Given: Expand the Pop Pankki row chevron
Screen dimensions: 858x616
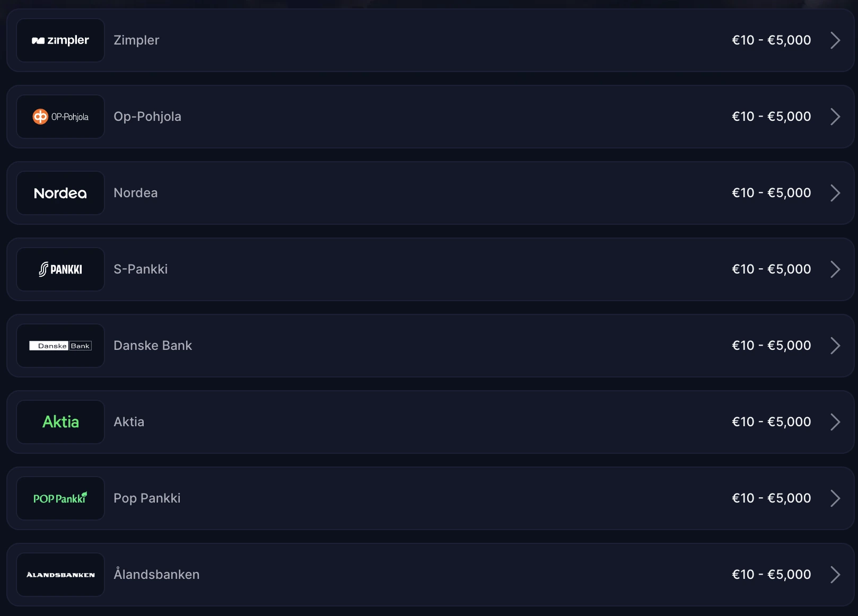Looking at the screenshot, I should click(x=835, y=498).
